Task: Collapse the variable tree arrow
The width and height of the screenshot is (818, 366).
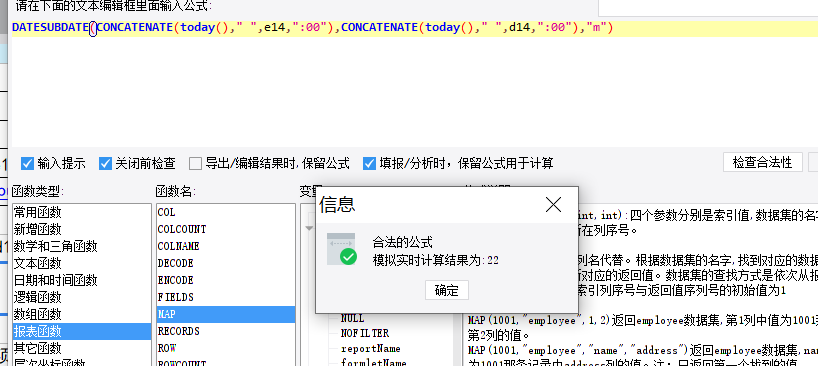Action: (309, 228)
